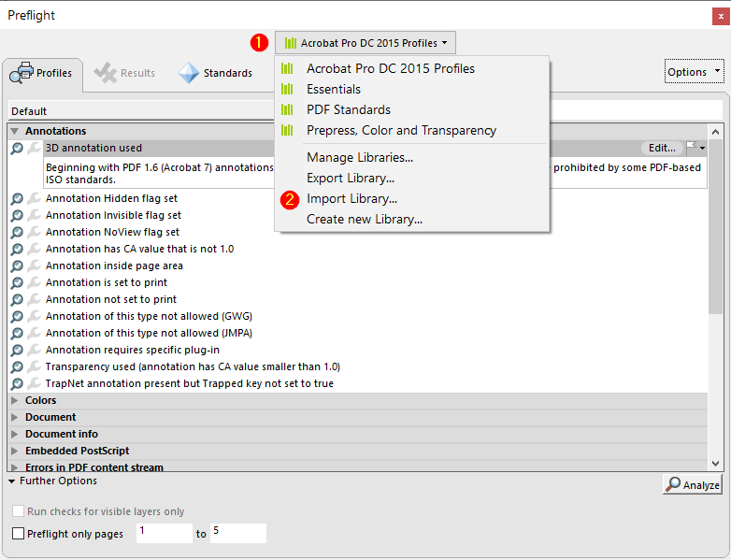Switch to the Standards tab
Viewport: 731px width, 560px height.
[x=216, y=73]
